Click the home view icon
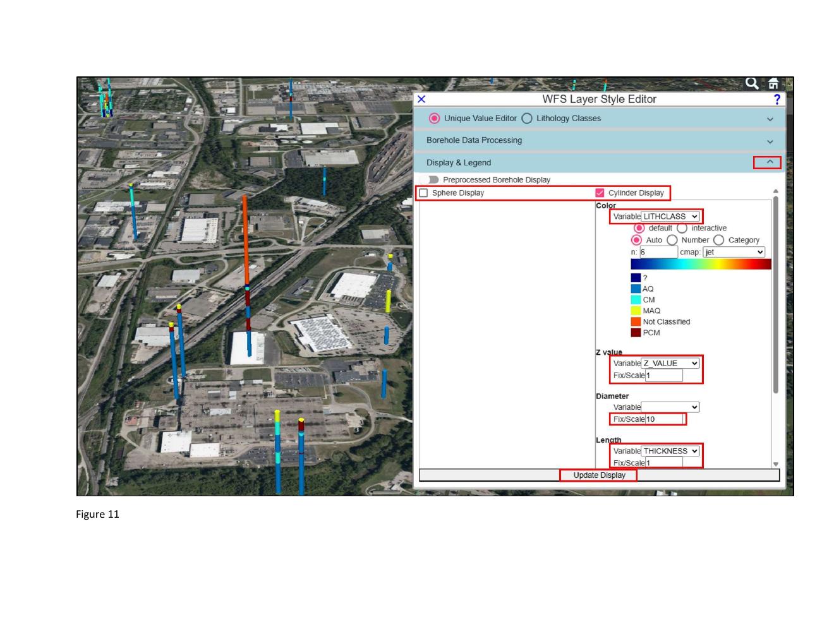The height and width of the screenshot is (644, 834). click(x=773, y=83)
